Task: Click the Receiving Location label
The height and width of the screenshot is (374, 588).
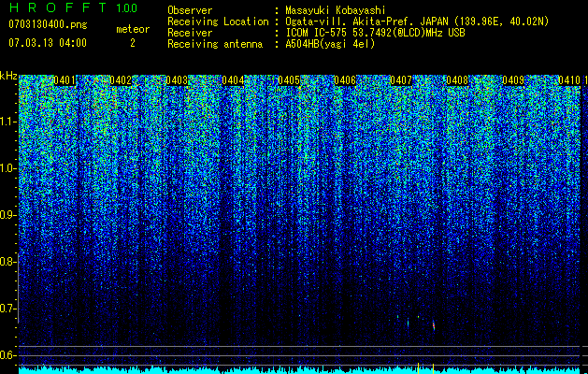Action: (x=218, y=22)
